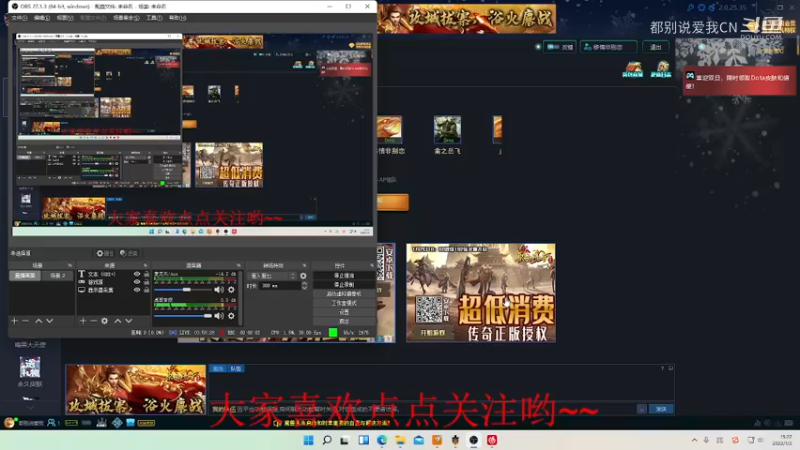This screenshot has width=800, height=450.
Task: Open the red NetEase Music taskbar icon
Action: 492,440
